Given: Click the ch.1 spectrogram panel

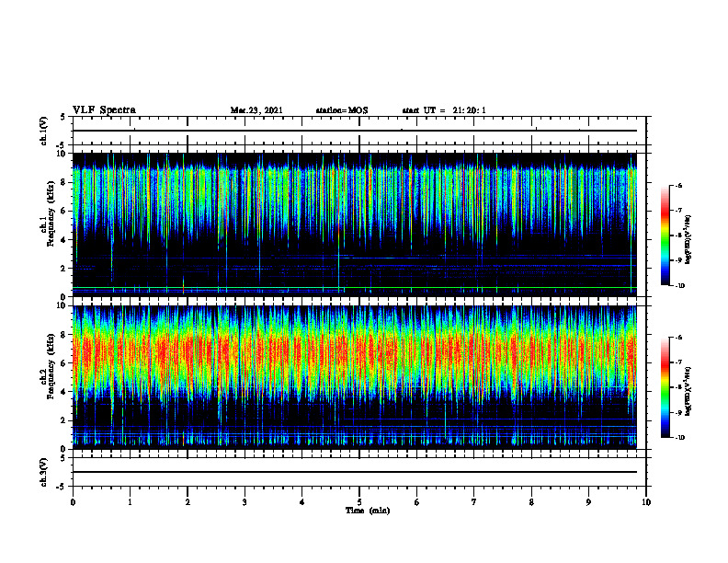Looking at the screenshot, I should tap(354, 224).
